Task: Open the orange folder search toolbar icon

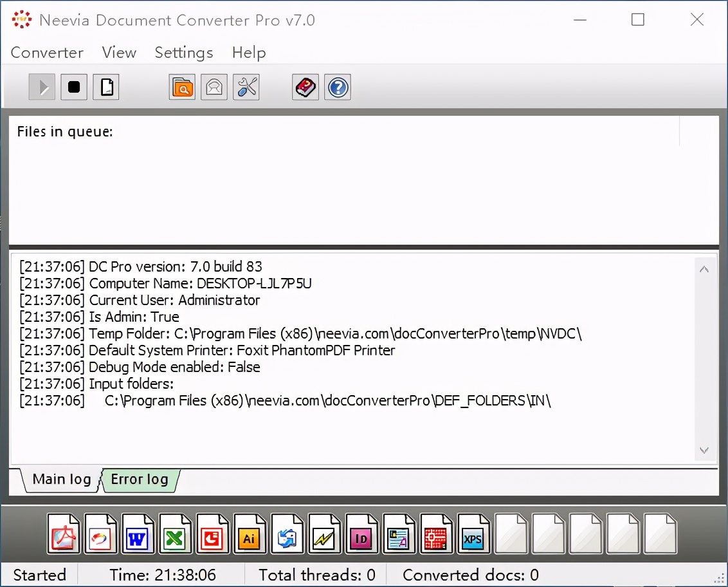Action: (x=182, y=87)
